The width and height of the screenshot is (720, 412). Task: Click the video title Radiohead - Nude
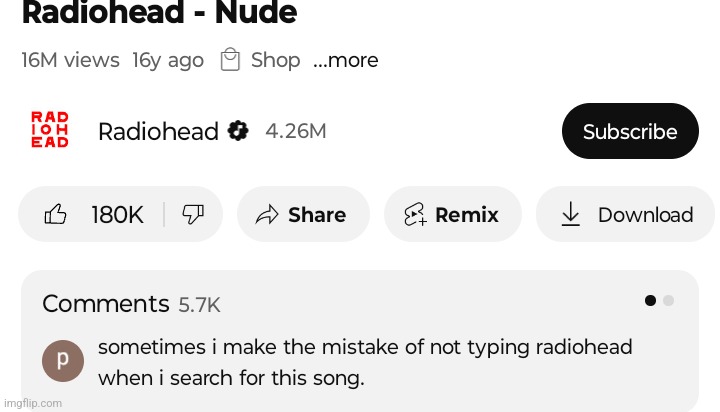[x=159, y=12]
